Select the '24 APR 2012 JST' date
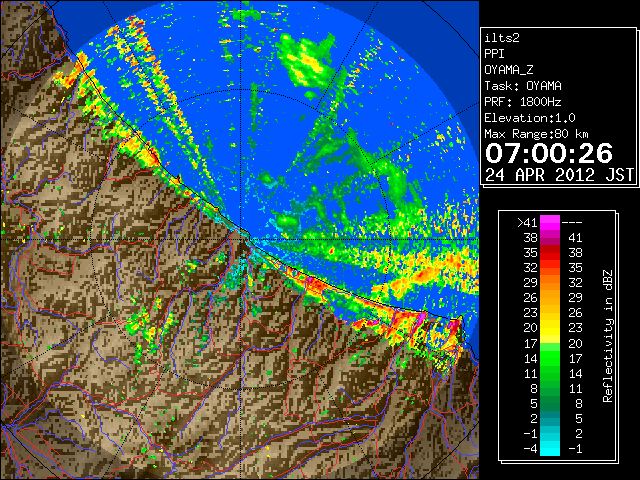 coord(559,175)
